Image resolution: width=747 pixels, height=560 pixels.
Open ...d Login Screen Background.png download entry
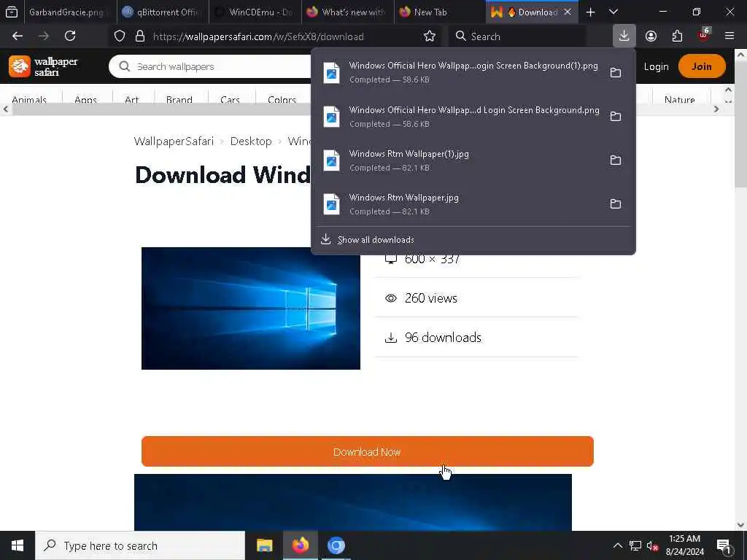pos(460,116)
